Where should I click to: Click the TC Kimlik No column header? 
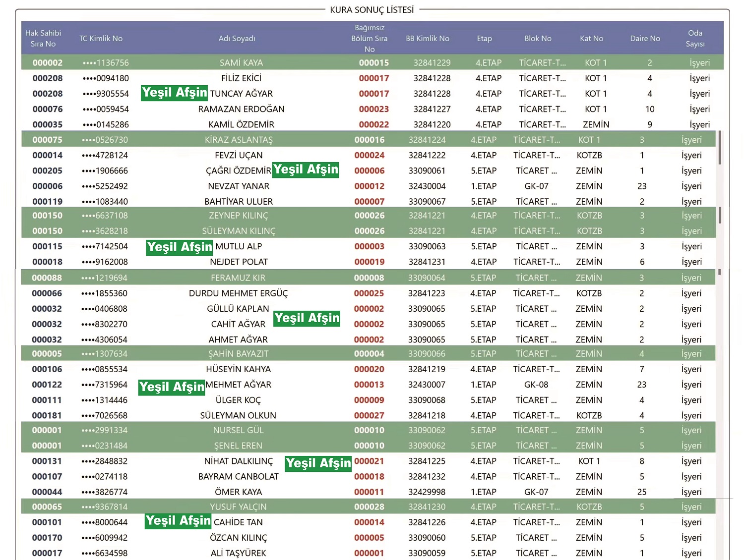click(x=101, y=39)
